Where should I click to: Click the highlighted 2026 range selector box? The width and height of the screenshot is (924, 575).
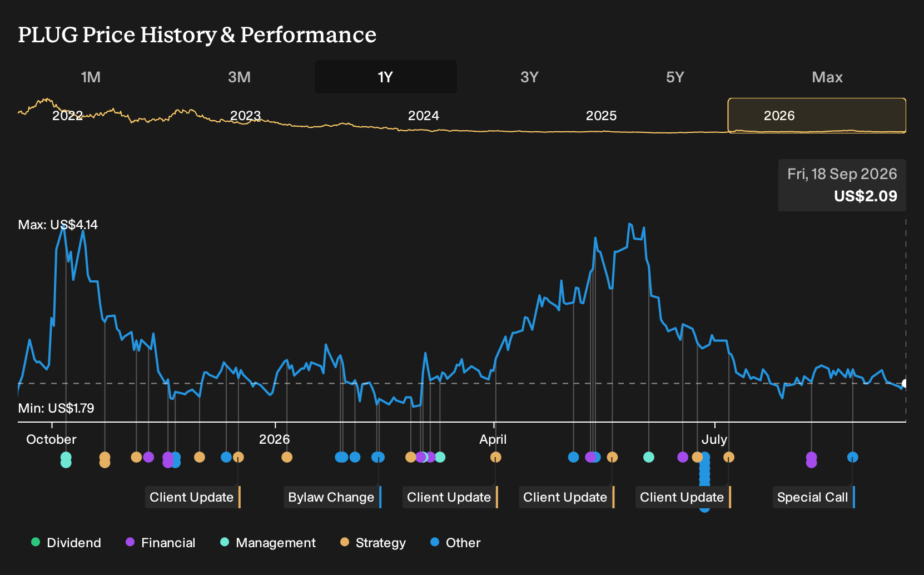click(x=817, y=116)
